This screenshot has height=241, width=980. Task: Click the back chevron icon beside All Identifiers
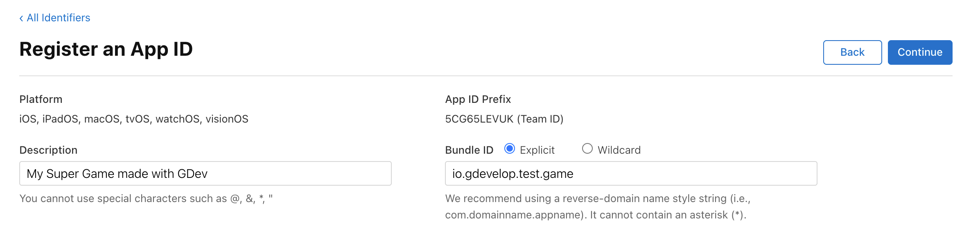pyautogui.click(x=22, y=18)
